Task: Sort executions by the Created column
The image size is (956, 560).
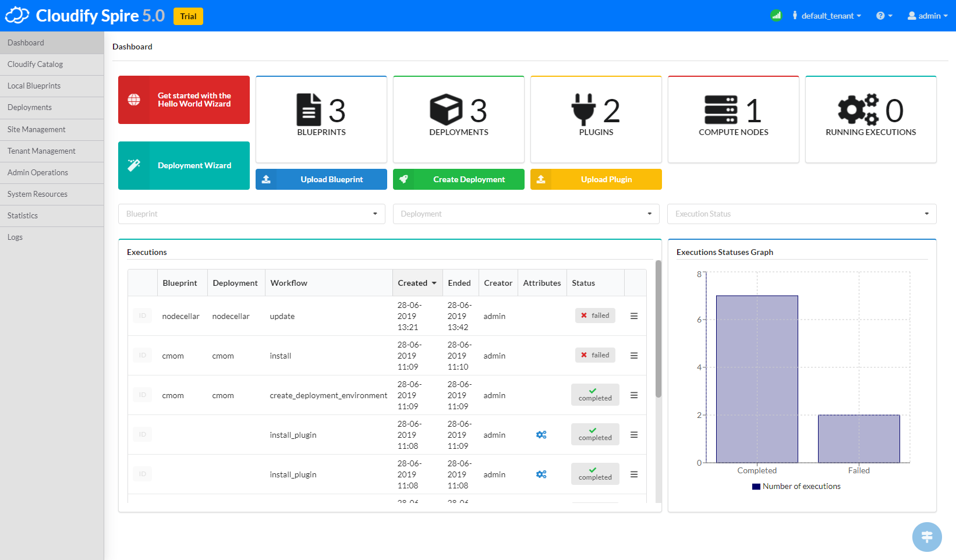Action: (417, 283)
